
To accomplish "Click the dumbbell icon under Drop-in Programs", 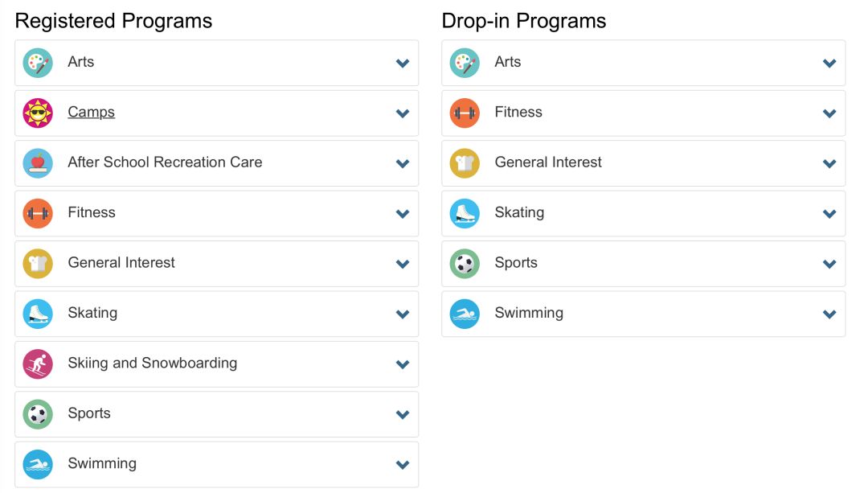I will point(465,113).
